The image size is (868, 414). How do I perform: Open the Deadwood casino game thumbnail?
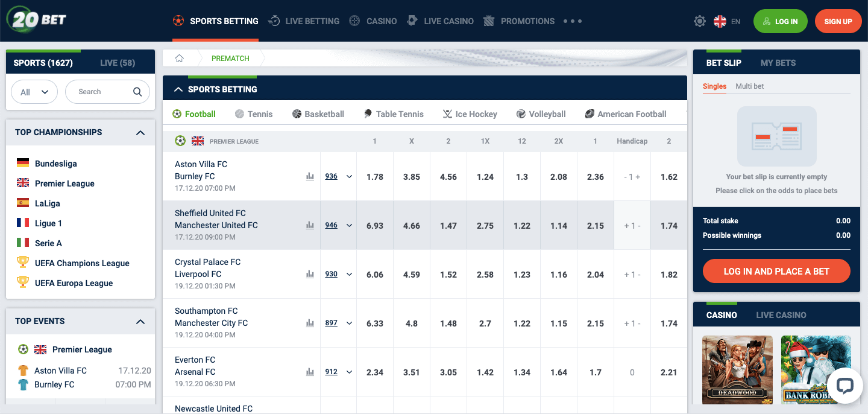click(738, 370)
